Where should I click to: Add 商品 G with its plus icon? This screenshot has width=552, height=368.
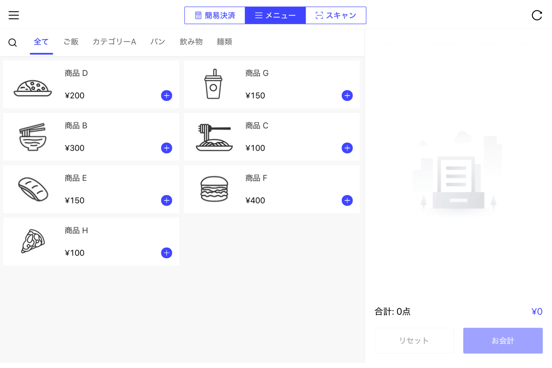tap(347, 95)
